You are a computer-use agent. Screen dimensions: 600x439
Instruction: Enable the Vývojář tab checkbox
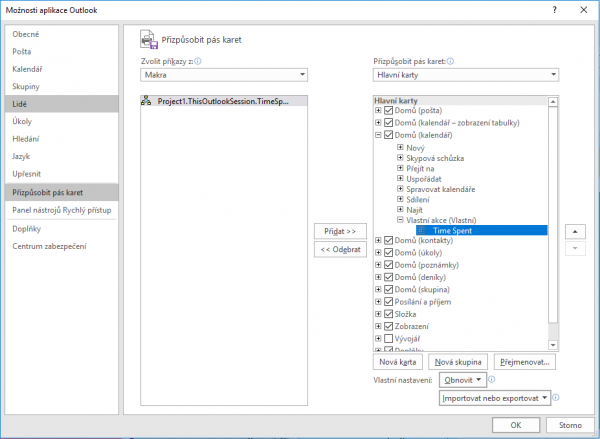(x=388, y=338)
